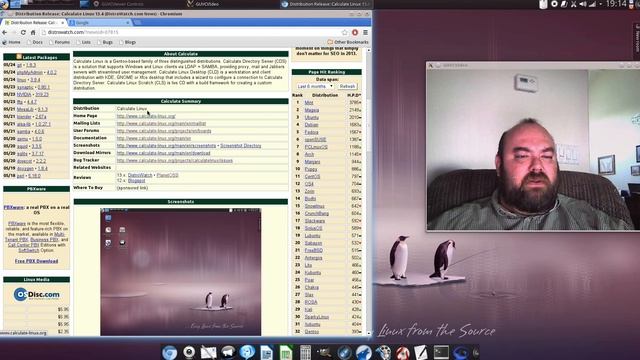Open the PlanetOSS review link

click(x=167, y=175)
